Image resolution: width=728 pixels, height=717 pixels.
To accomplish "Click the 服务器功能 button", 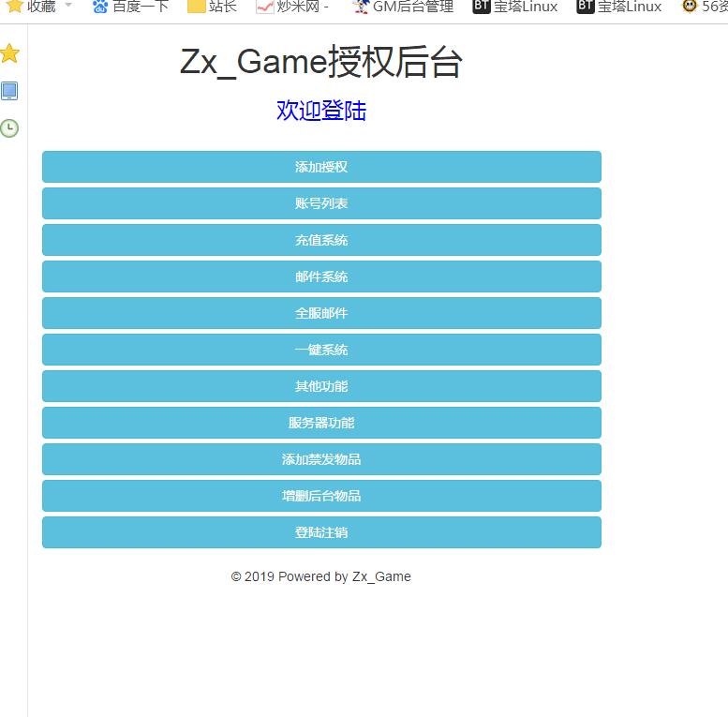I will 321,423.
